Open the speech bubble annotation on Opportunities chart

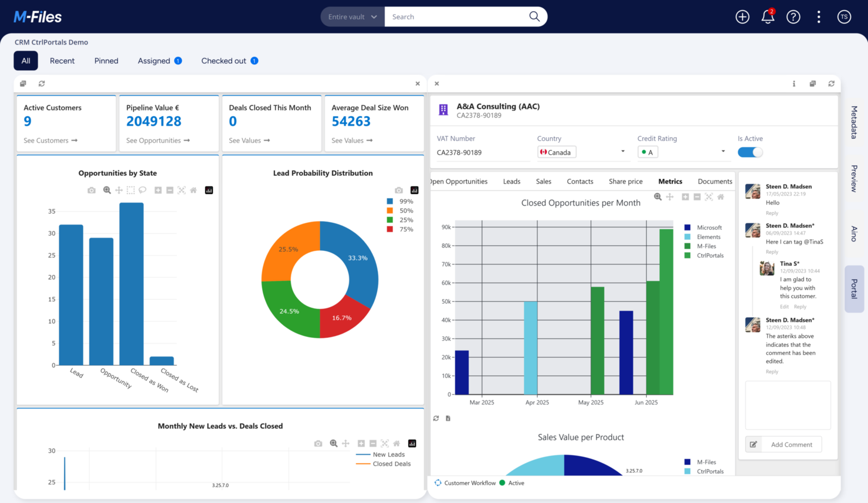(142, 190)
